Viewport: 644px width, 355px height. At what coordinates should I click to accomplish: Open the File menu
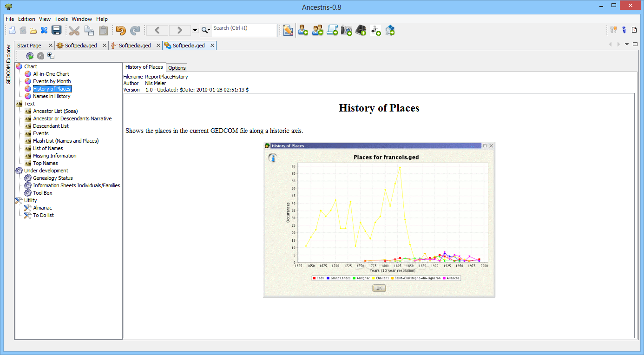click(x=10, y=19)
